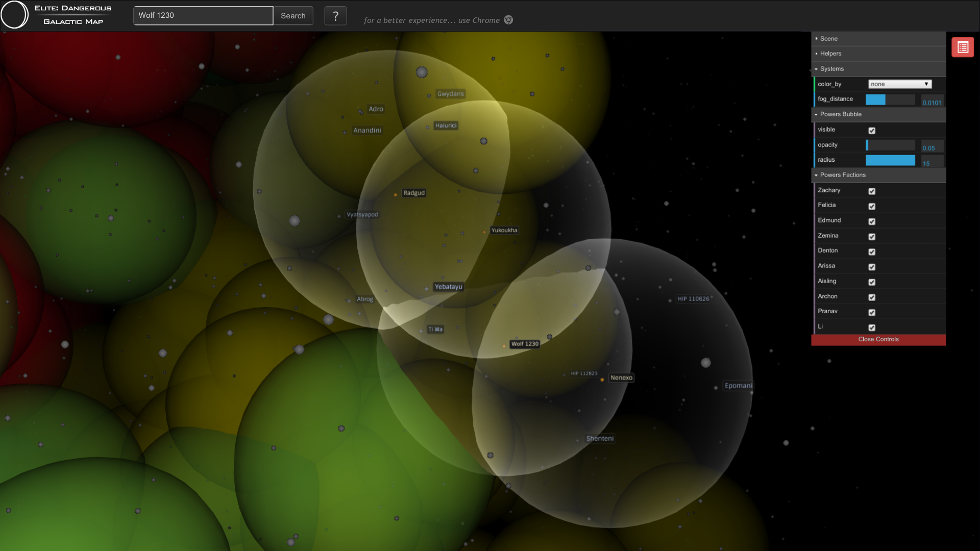Click the red list panel icon
This screenshot has height=551, width=980.
point(963,47)
